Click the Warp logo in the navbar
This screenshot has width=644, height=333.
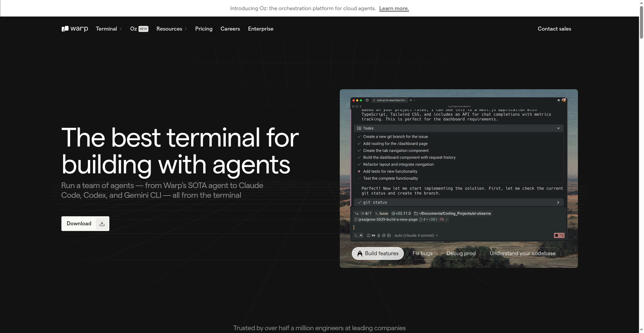(75, 29)
